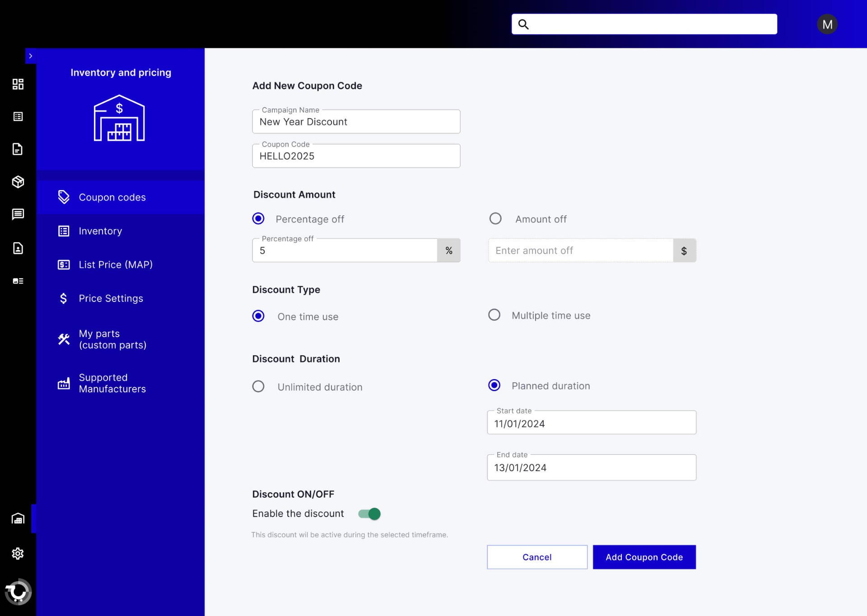Click the List Price (MAP) icon
Screen dimensions: 867x616
(x=64, y=264)
